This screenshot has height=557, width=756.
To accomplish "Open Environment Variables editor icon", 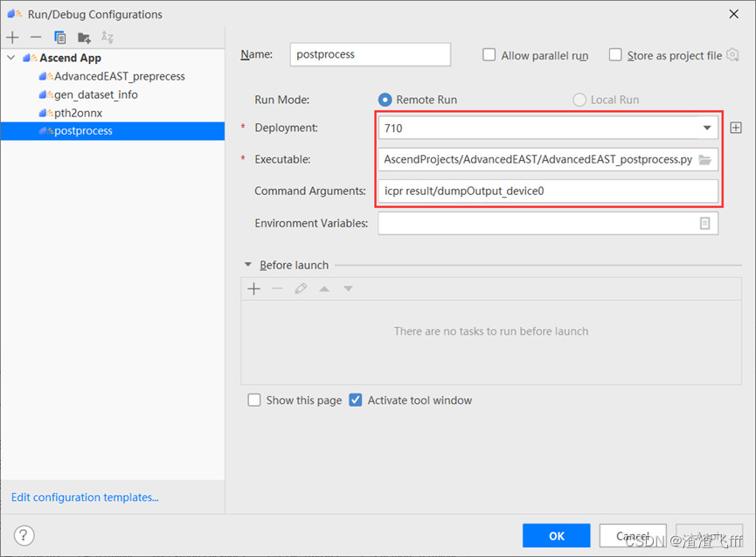I will [x=705, y=223].
